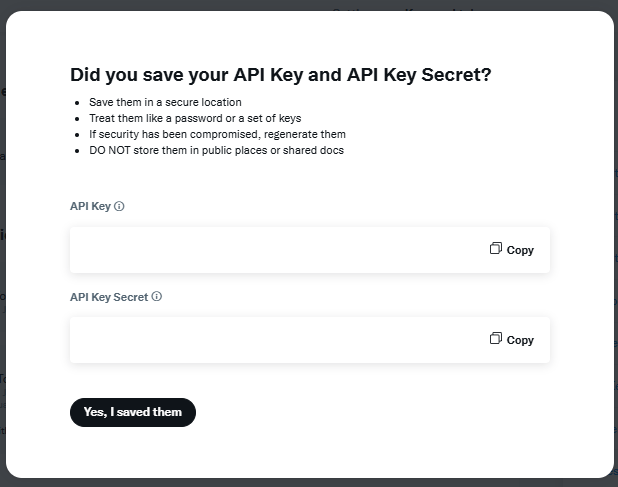Viewport: 618px width, 487px height.
Task: Click the dialog heading about saving keys
Action: coord(281,75)
